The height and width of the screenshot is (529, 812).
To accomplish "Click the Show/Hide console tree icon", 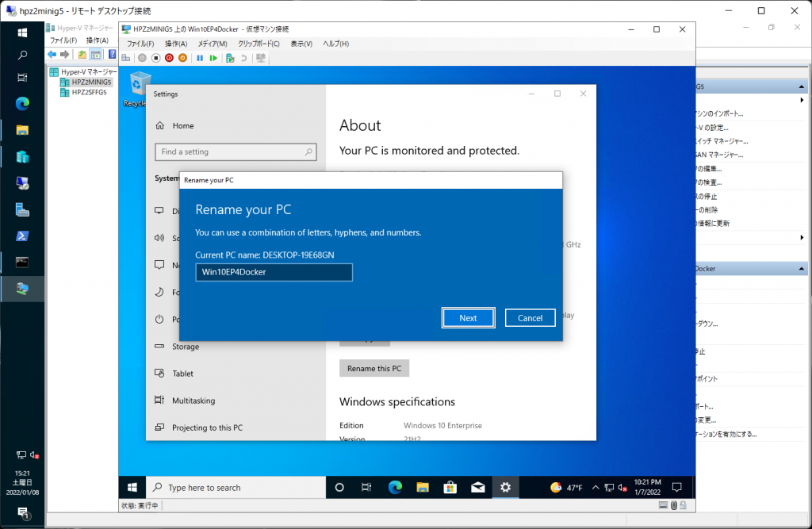I will click(x=96, y=55).
